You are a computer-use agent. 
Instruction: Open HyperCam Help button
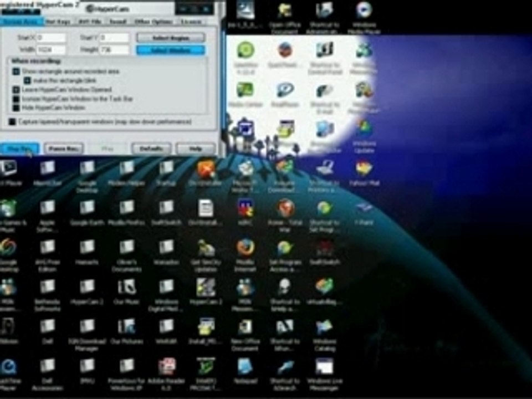[x=196, y=149]
